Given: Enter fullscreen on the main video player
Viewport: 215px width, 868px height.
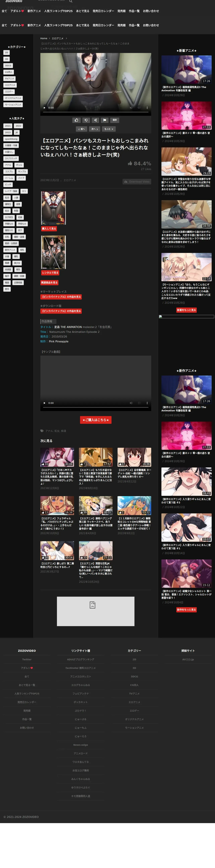Looking at the screenshot, I should (139, 108).
